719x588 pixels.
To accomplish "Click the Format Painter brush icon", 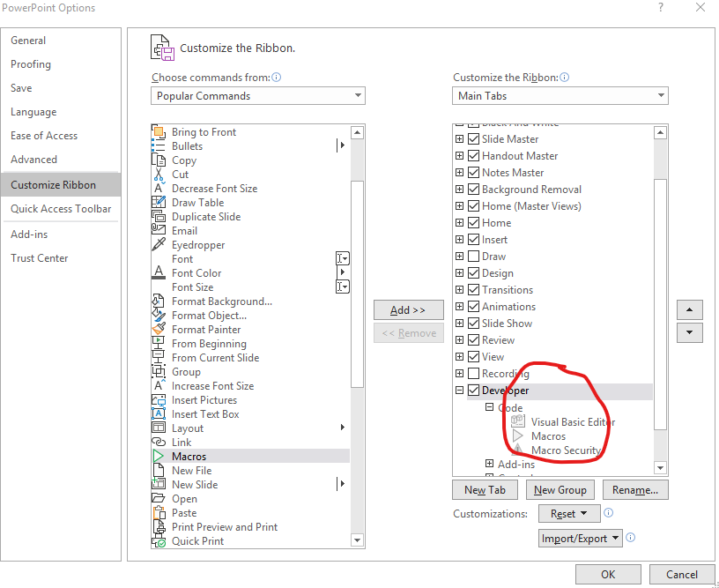I will pyautogui.click(x=159, y=330).
